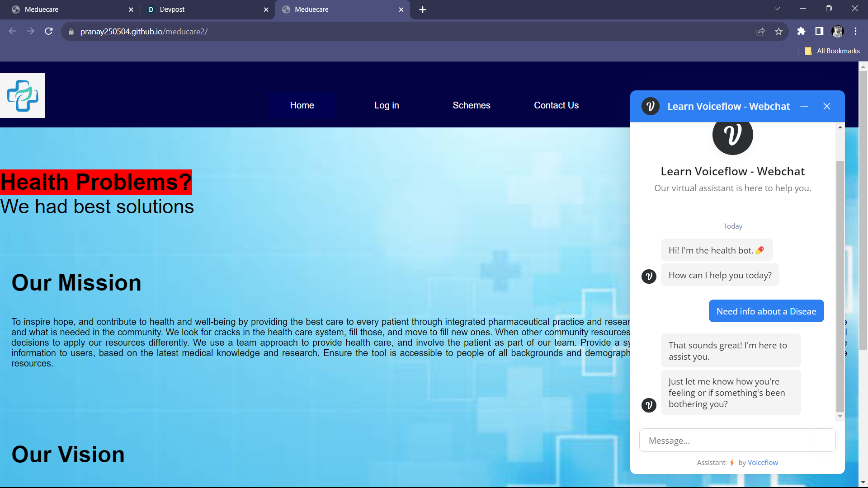The width and height of the screenshot is (868, 488).
Task: Open the Chrome three-dot menu
Action: pos(855,31)
